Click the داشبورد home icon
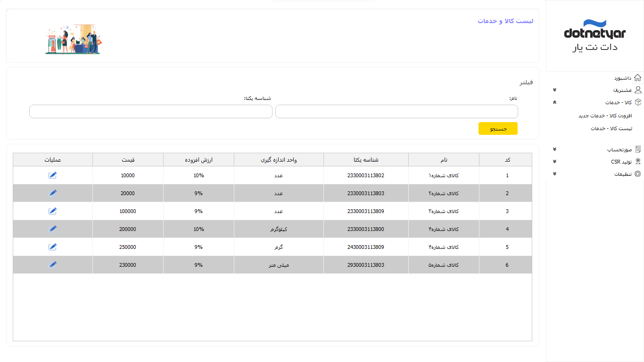 (x=637, y=78)
